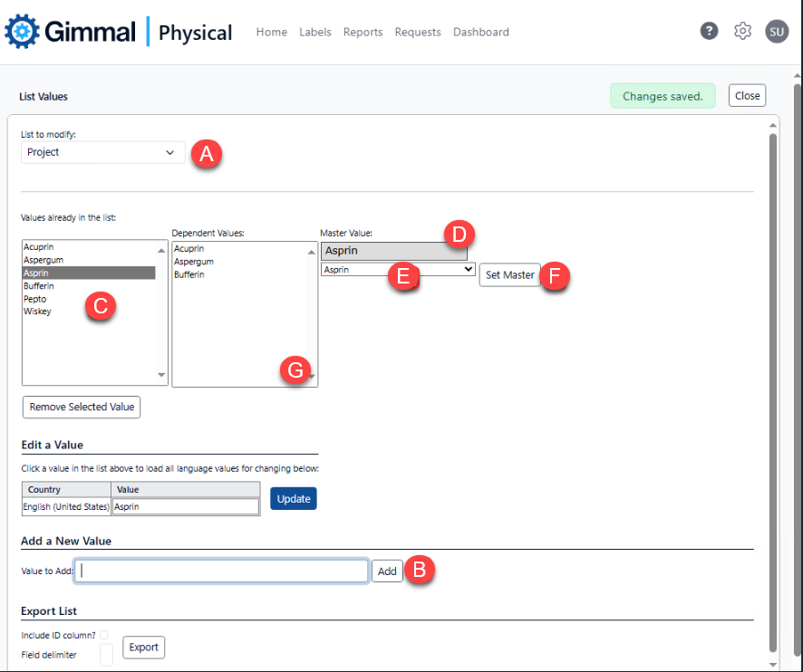Open the settings gear icon

pyautogui.click(x=743, y=31)
